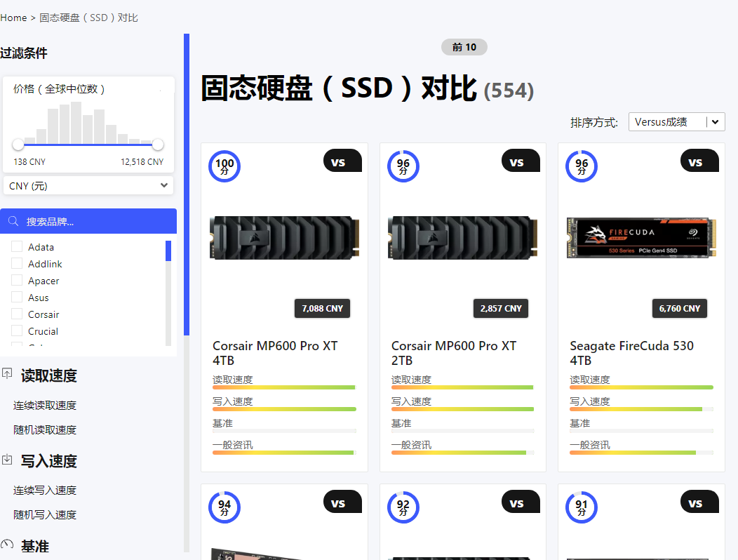This screenshot has height=560, width=738.
Task: Click the Seagate FireCuda 530 product image
Action: 641,238
